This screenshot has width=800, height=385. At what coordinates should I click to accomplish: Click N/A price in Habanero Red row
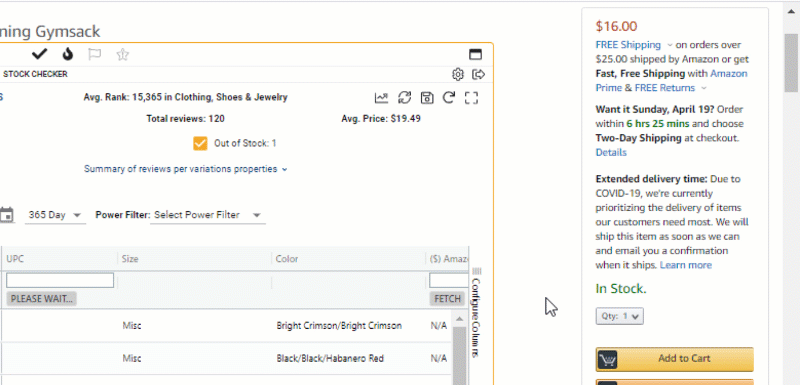439,358
